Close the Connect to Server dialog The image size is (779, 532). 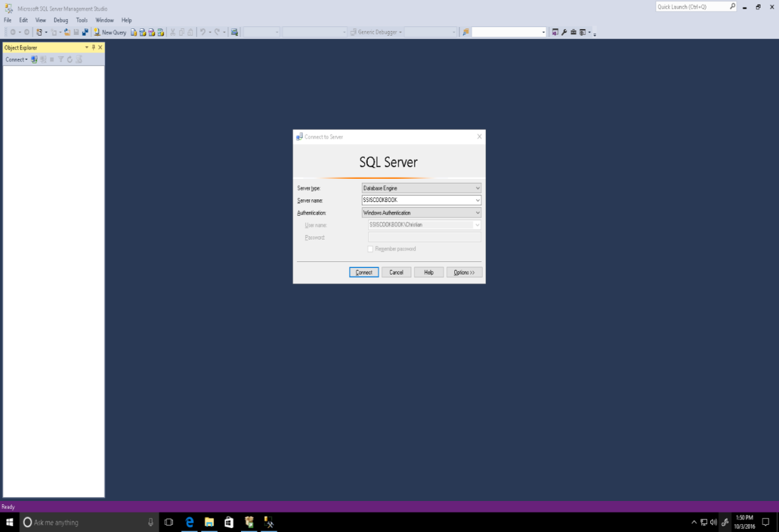click(x=479, y=137)
